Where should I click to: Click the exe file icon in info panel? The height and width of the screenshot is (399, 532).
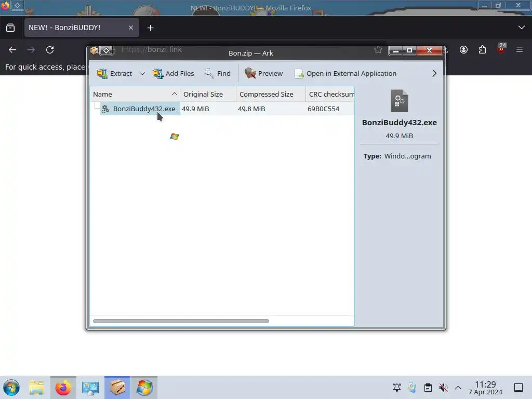[x=400, y=101]
